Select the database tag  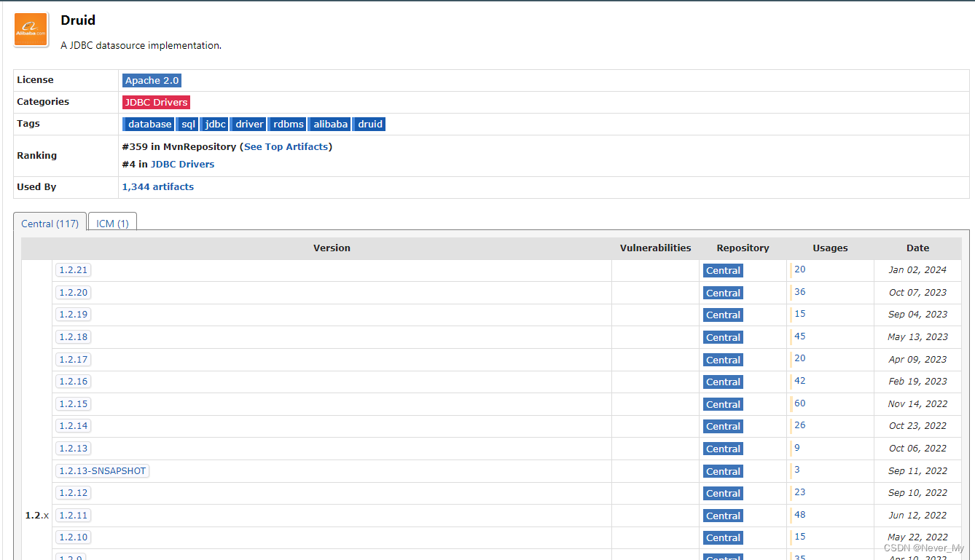(x=149, y=124)
